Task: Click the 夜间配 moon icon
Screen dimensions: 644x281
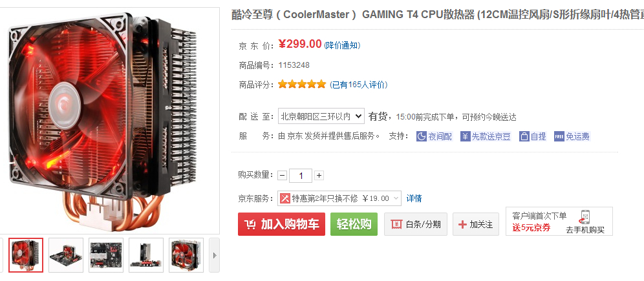Action: 422,136
